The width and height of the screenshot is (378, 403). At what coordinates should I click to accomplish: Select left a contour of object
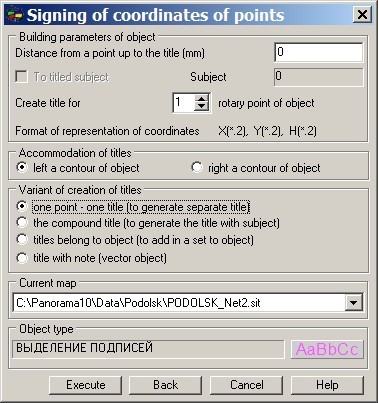coord(22,167)
